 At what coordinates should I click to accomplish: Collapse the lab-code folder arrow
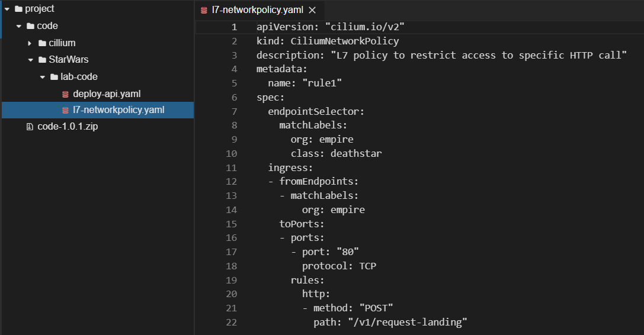(42, 77)
